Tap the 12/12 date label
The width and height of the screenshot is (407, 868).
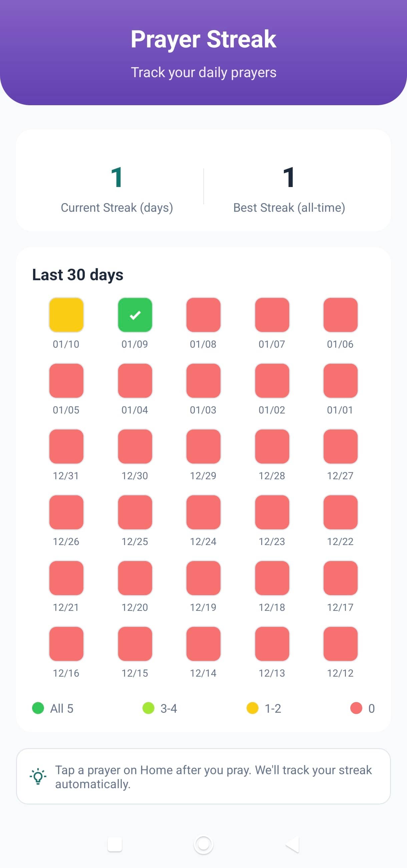(340, 673)
